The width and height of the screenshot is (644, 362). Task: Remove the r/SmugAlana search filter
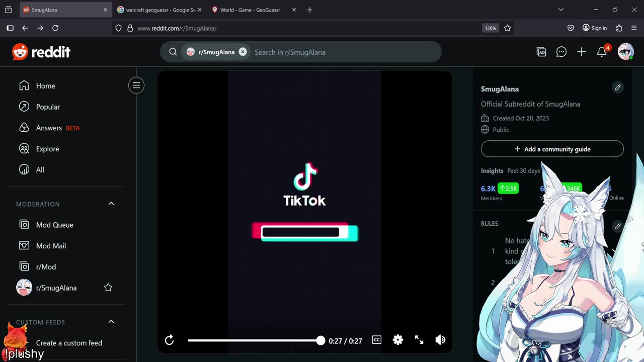[x=243, y=52]
